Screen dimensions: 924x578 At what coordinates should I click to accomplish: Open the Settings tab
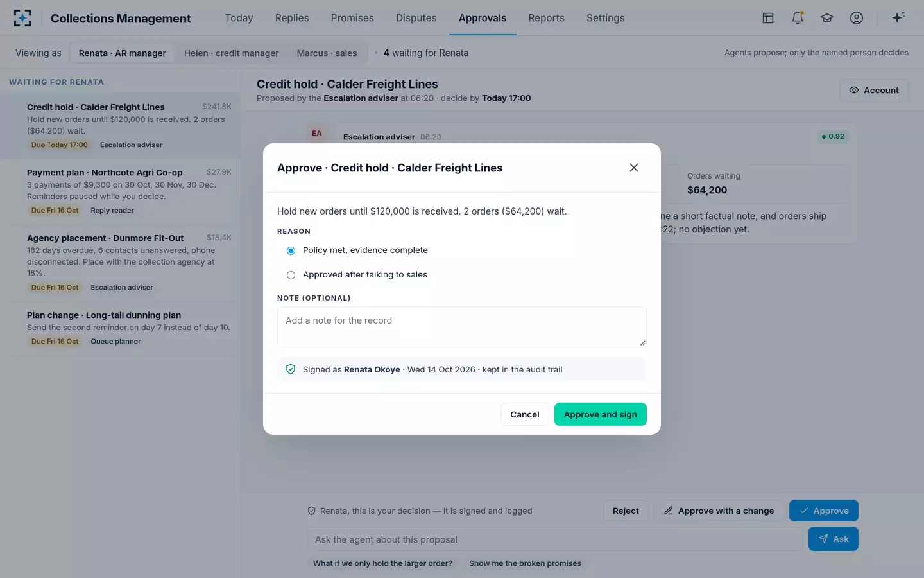(605, 18)
